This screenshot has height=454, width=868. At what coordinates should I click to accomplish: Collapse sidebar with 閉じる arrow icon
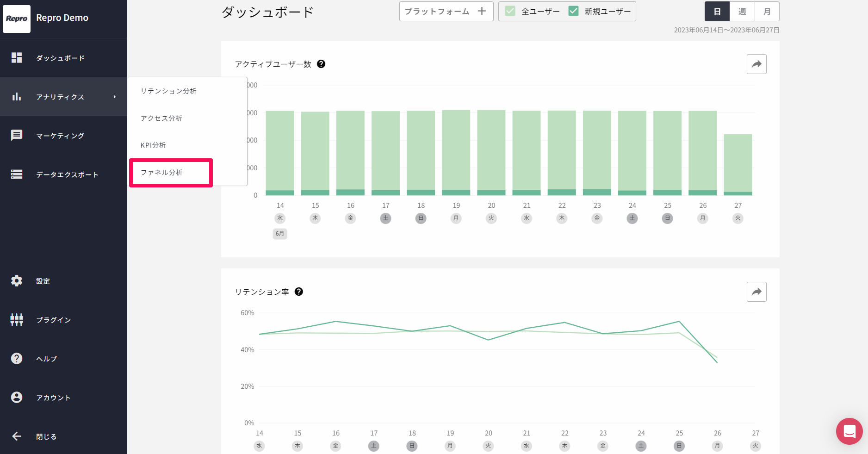pos(17,436)
